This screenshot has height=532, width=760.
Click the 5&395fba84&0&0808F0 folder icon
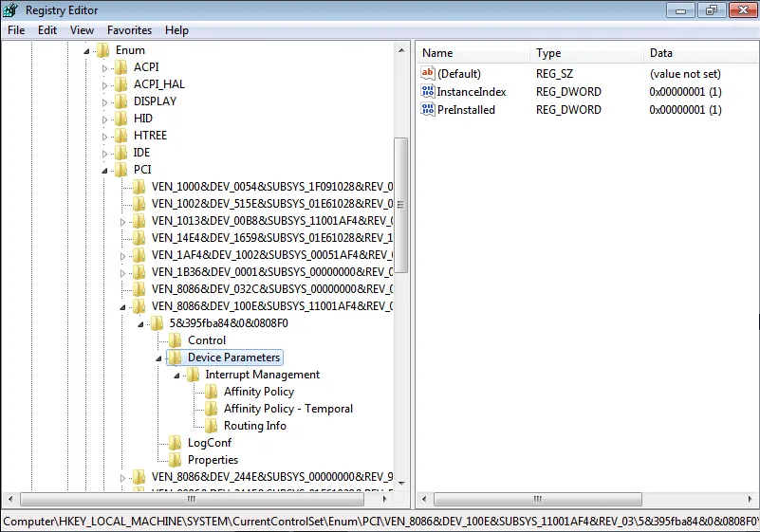(158, 323)
